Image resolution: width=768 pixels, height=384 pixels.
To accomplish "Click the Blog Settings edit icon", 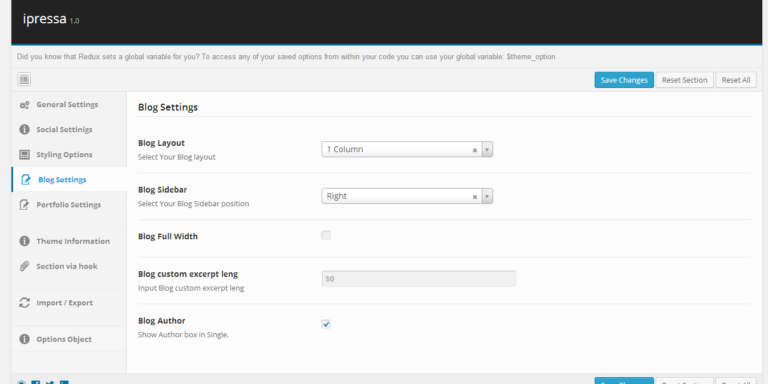I will 25,180.
